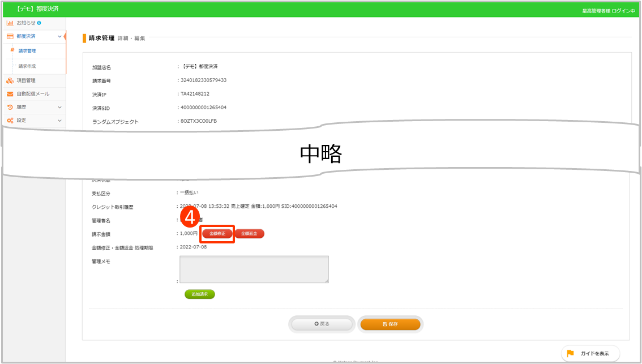This screenshot has width=642, height=364.
Task: Click the 自動配信メール envelope icon
Action: (10, 94)
